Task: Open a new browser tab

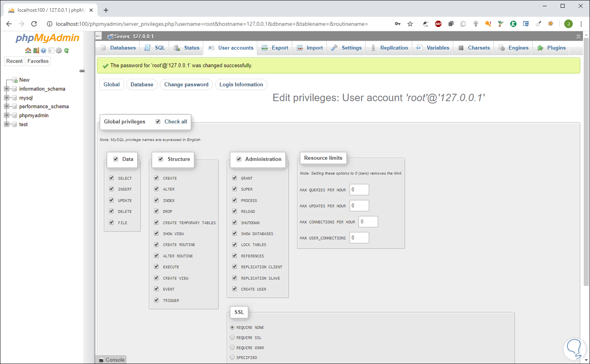Action: pyautogui.click(x=106, y=10)
